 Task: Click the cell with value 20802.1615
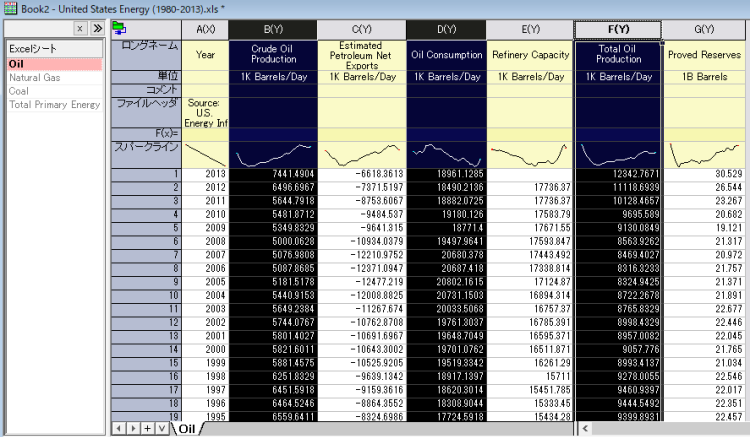tap(446, 282)
